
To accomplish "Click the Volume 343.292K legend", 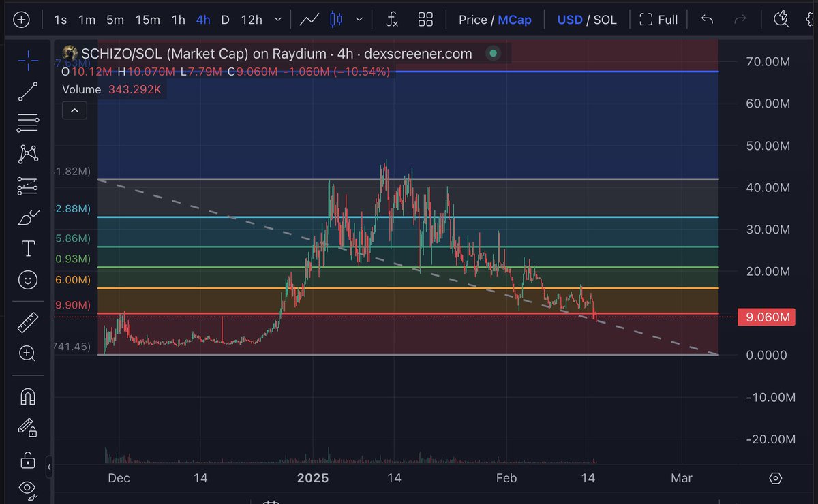I will pos(112,89).
